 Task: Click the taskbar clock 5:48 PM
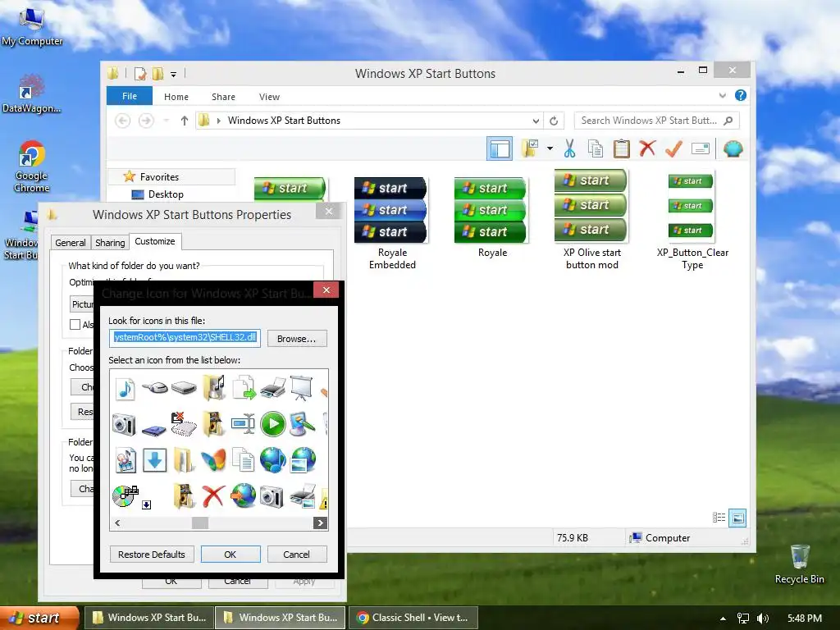(804, 619)
